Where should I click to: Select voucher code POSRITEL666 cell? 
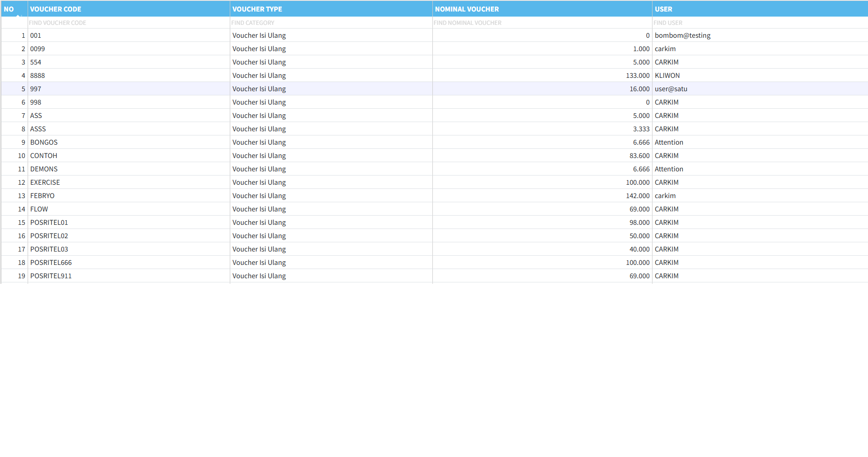129,263
